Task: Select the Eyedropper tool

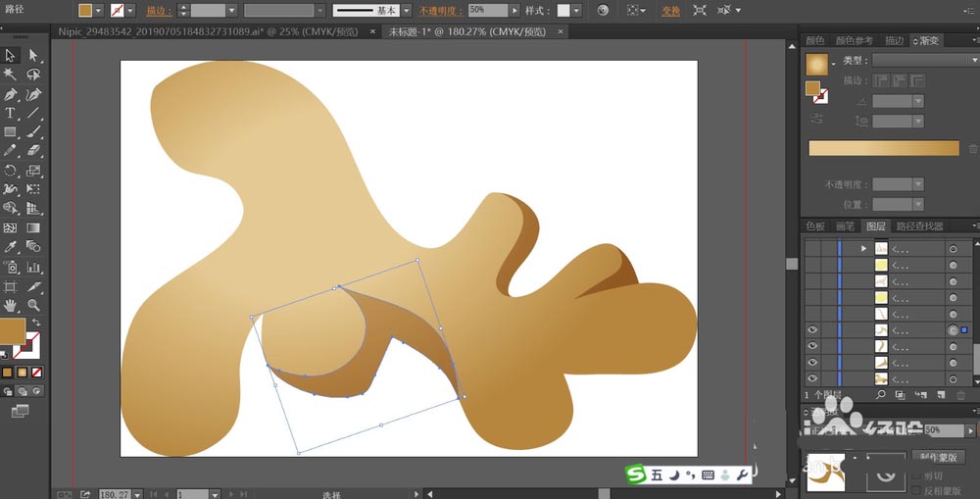Action: 10,247
